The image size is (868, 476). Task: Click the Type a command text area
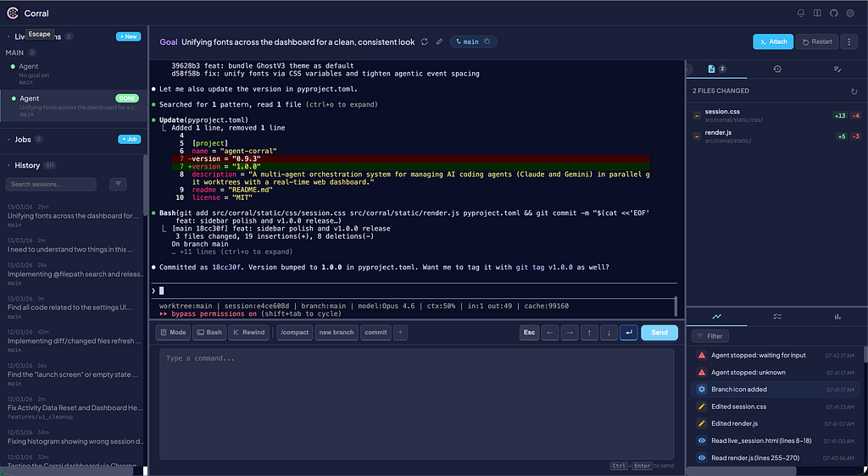pos(417,403)
